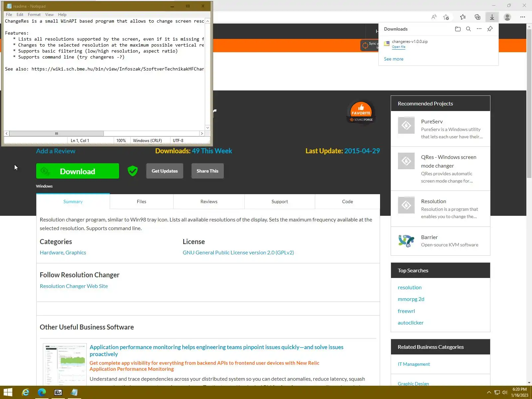
Task: Open Edge Settings and more menu
Action: click(x=523, y=17)
